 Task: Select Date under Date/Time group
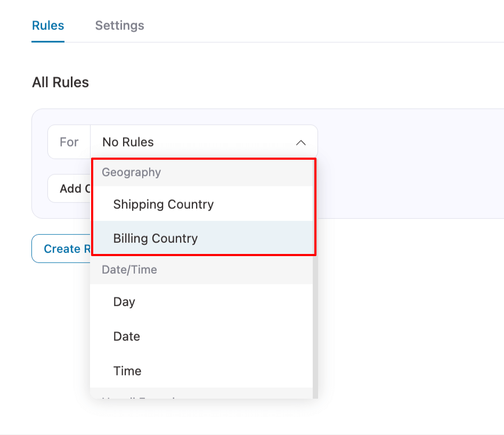127,336
